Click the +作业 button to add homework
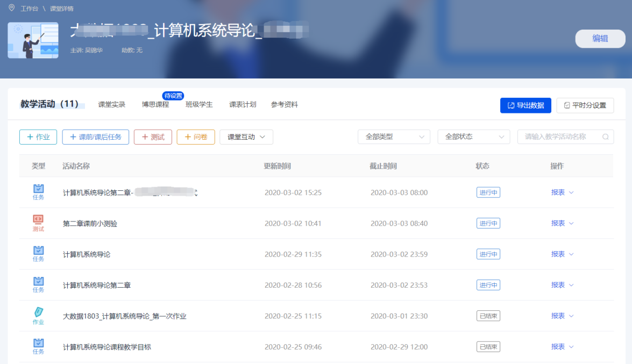The height and width of the screenshot is (364, 632). click(x=38, y=137)
